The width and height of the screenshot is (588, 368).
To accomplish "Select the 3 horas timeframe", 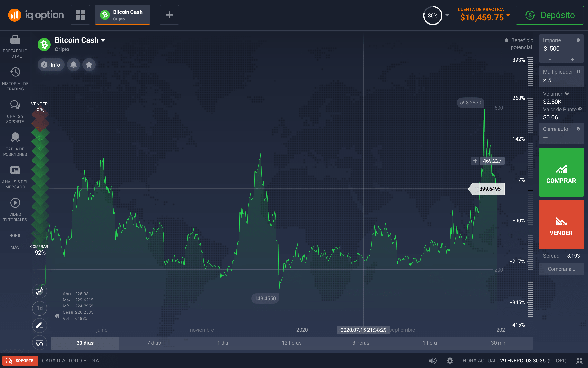I will tap(361, 343).
